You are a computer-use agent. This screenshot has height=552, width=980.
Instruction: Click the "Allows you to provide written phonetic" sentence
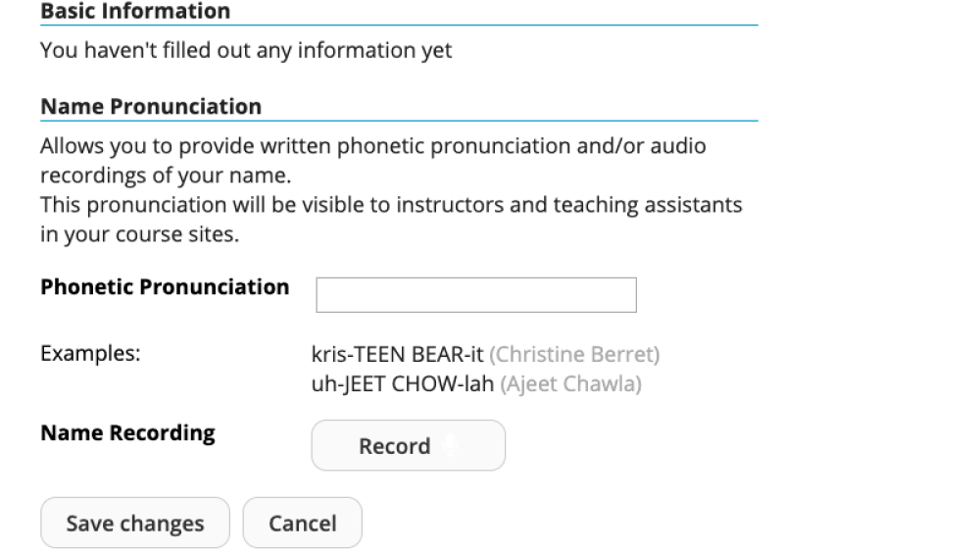pyautogui.click(x=373, y=146)
